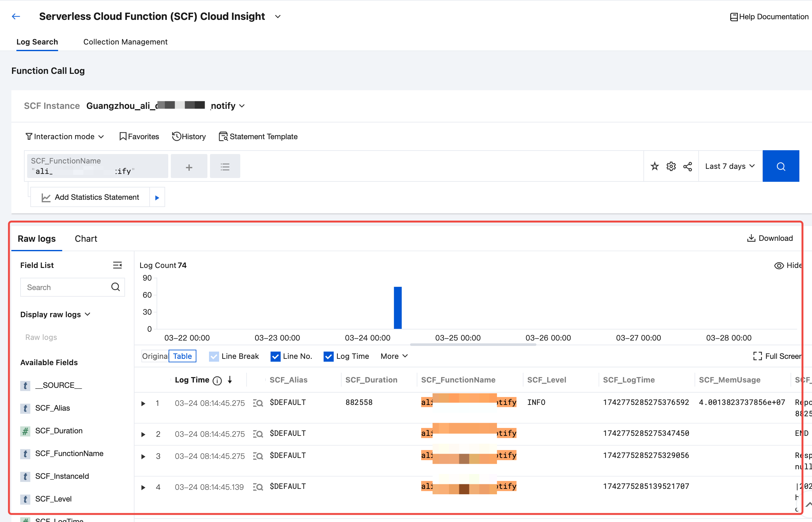Expand the Interaction mode dropdown
Viewport: 812px width, 522px height.
click(x=64, y=137)
